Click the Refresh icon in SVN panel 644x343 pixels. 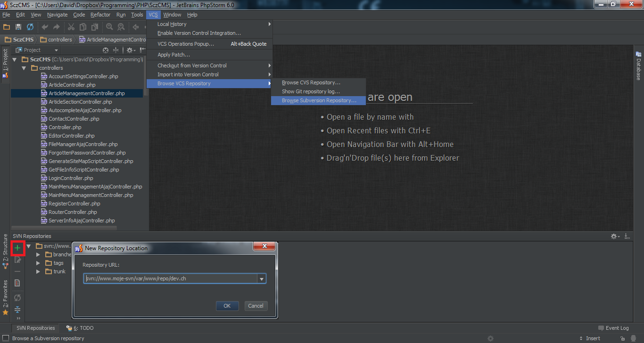coord(17,298)
